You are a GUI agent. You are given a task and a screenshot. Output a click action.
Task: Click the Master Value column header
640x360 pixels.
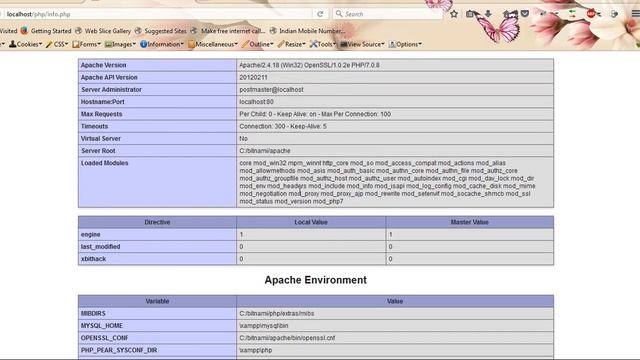469,222
